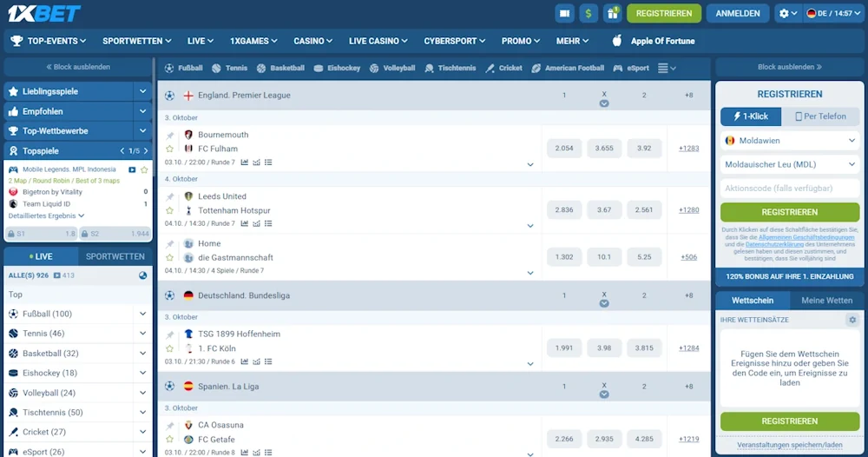Select the Tischtennis sport filter
Viewport: 868px width, 457px height.
point(450,68)
